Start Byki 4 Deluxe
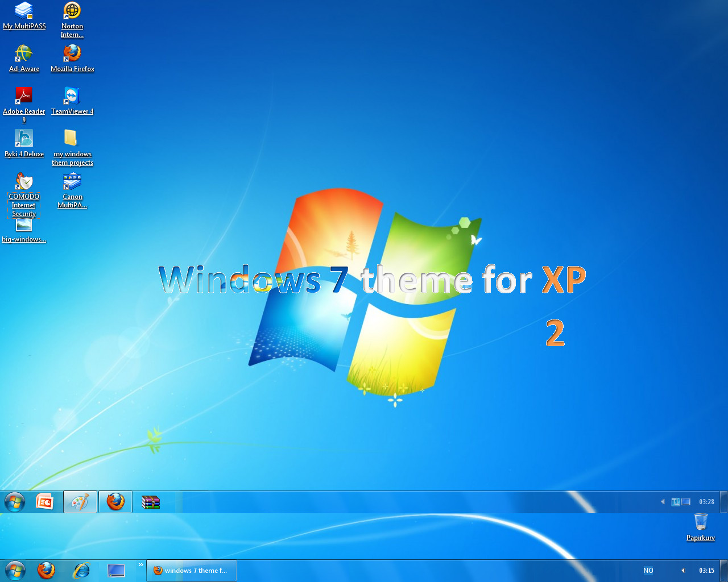The image size is (728, 582). pos(24,138)
